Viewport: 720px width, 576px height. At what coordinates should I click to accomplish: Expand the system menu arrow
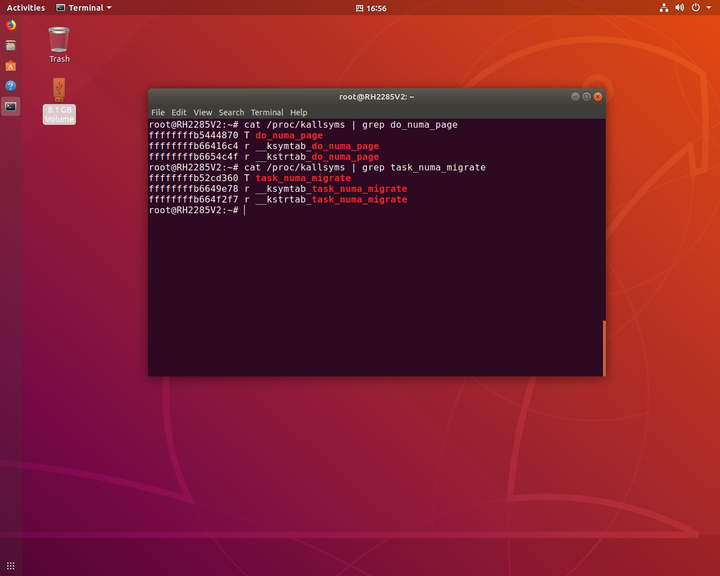pyautogui.click(x=709, y=8)
